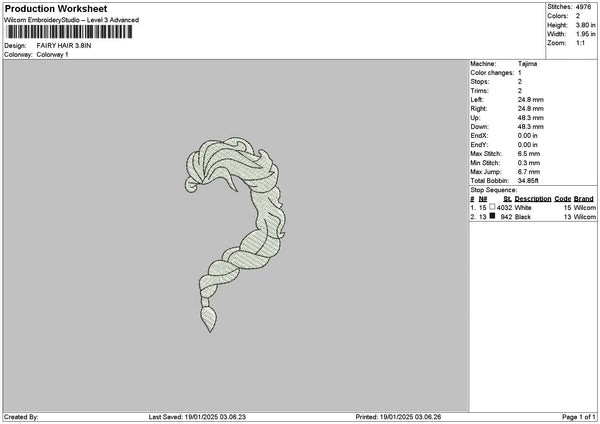Click the 'Zoom:' label
This screenshot has width=600, height=424.
557,43
